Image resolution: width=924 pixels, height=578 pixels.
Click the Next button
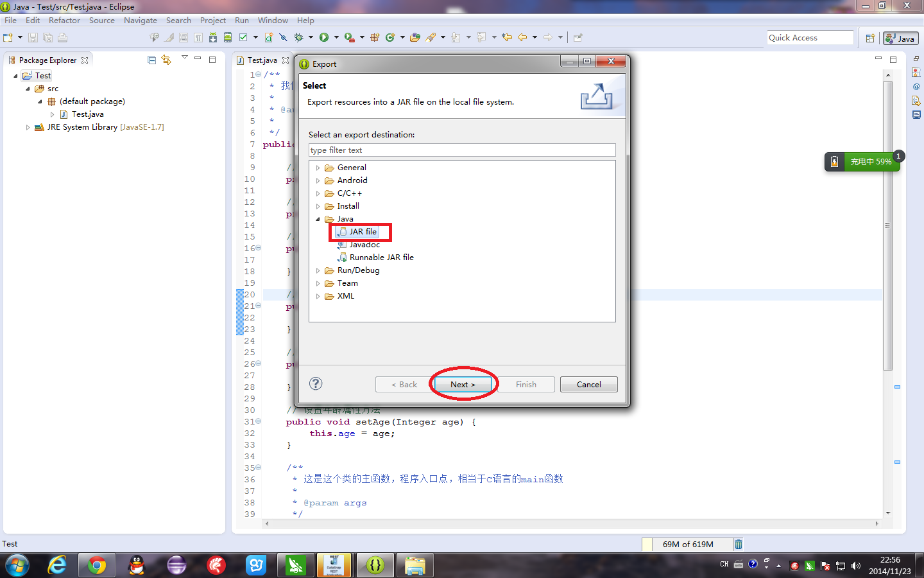pyautogui.click(x=463, y=384)
